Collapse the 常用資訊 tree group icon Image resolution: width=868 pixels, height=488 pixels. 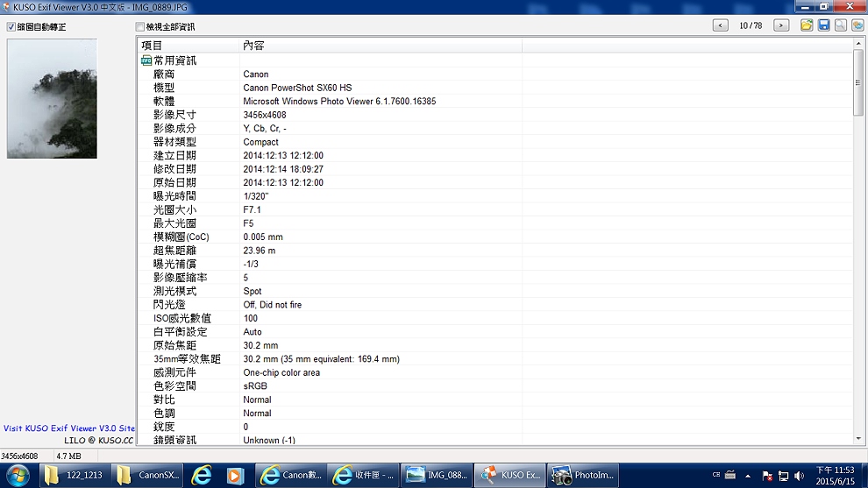(x=146, y=60)
